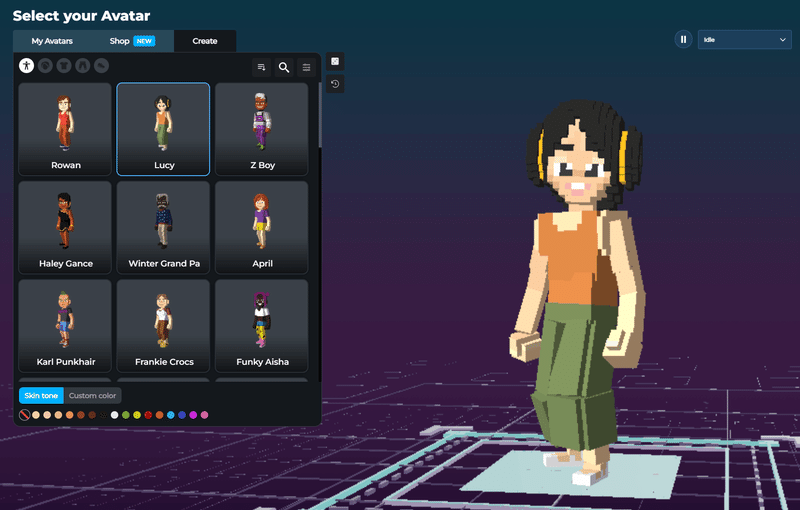
Task: Choose the Frankie Crocs avatar
Action: click(x=163, y=326)
